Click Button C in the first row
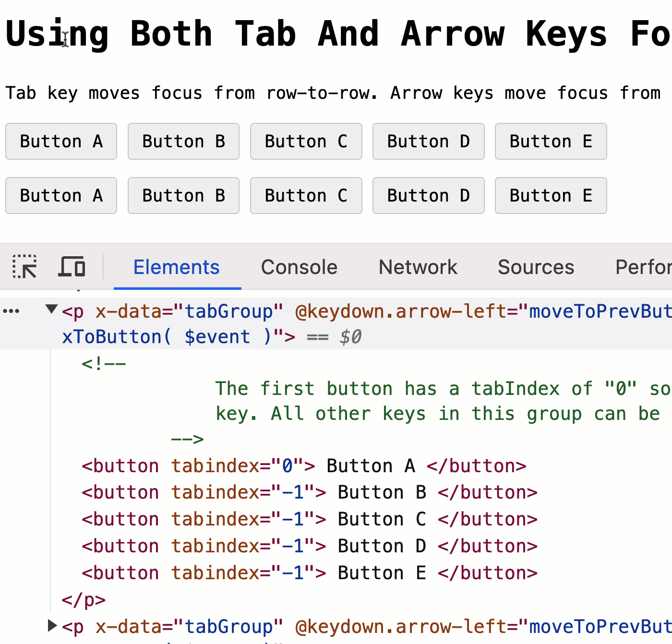Image resolution: width=672 pixels, height=644 pixels. coord(306,141)
